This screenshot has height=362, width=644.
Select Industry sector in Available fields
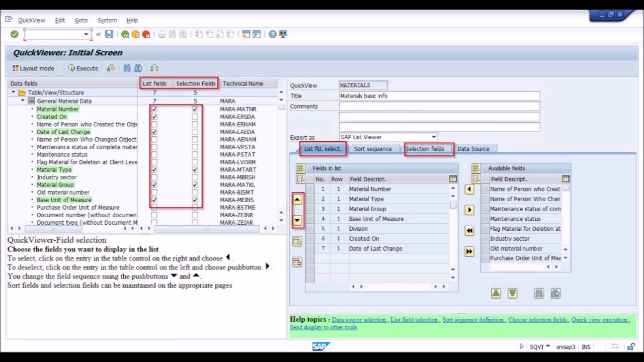click(522, 239)
